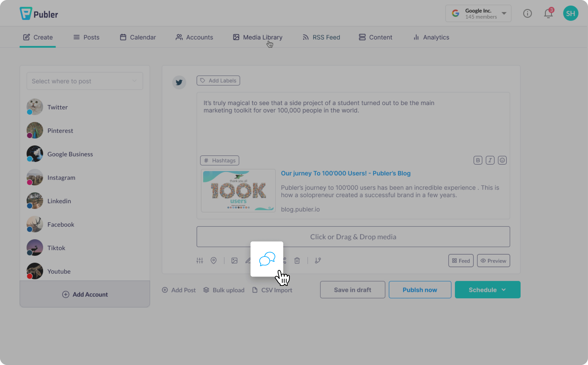Click the delete/trash icon in toolbar
The height and width of the screenshot is (365, 588).
click(297, 260)
